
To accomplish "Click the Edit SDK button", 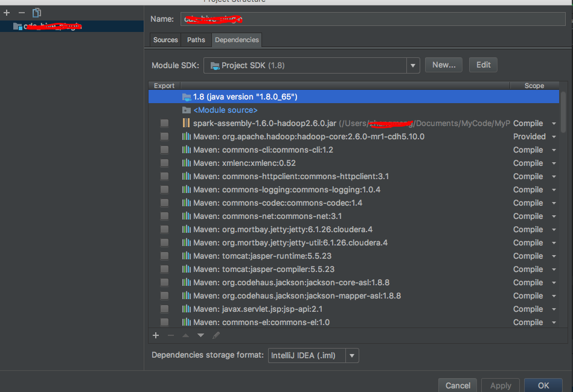I will click(483, 65).
